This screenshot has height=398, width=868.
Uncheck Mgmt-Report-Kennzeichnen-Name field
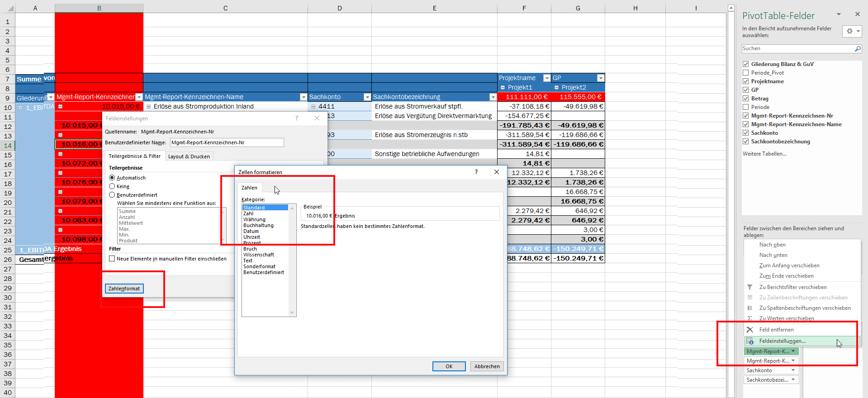[745, 124]
